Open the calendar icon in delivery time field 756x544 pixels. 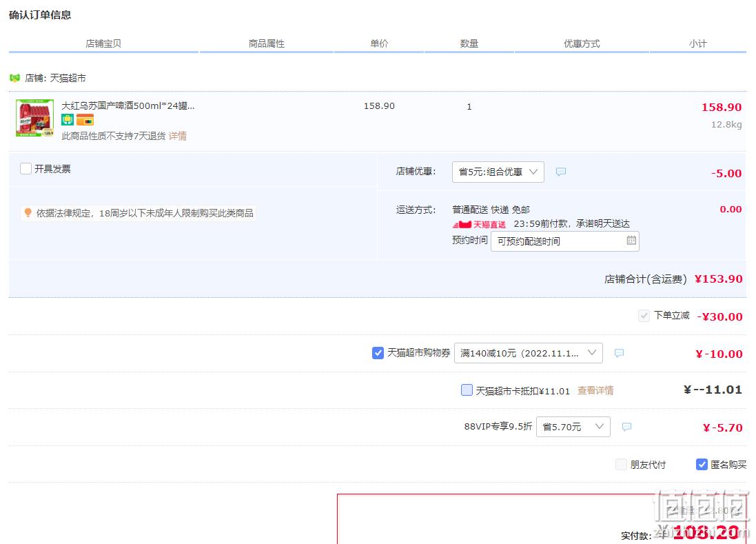tap(631, 240)
